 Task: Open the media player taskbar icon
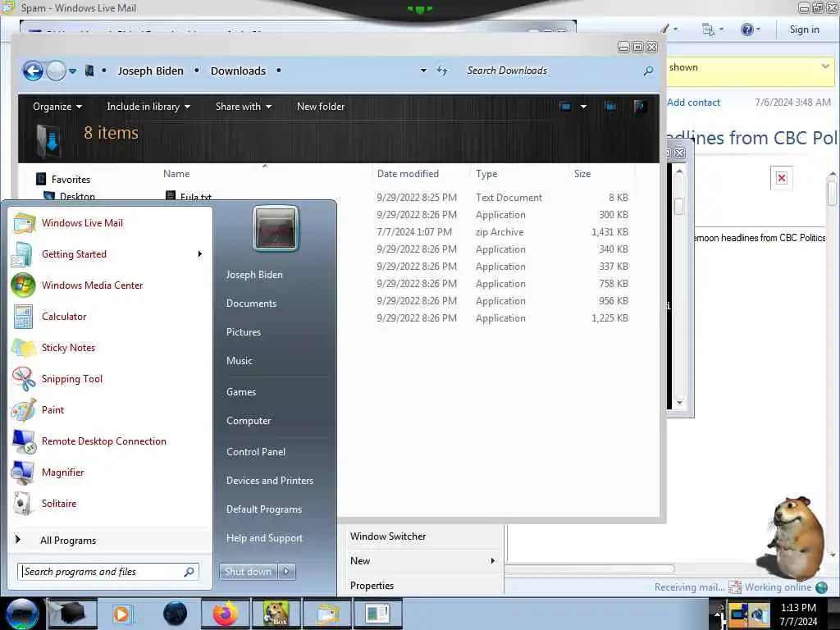click(122, 614)
